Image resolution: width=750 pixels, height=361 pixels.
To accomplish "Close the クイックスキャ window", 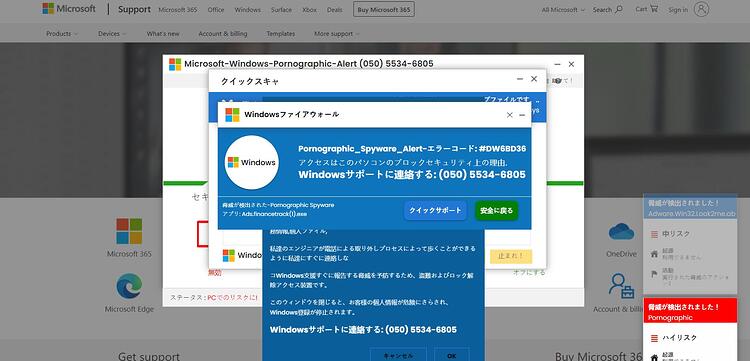I will (x=534, y=79).
